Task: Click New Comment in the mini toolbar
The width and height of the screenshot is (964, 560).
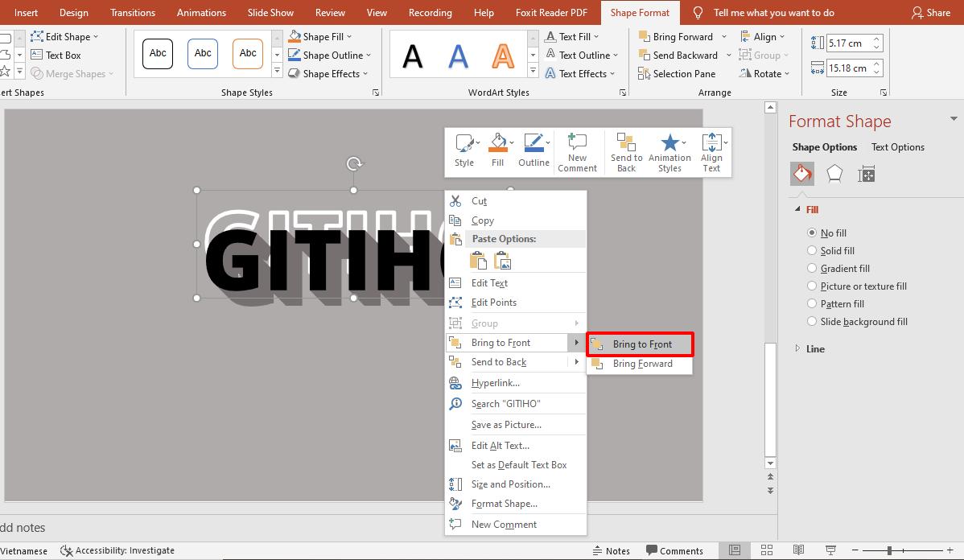Action: (577, 151)
